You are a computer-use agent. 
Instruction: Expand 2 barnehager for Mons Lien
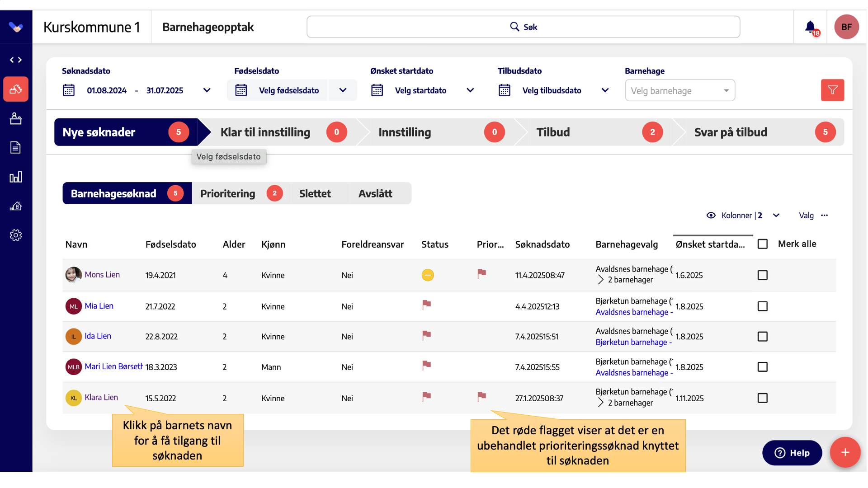600,280
